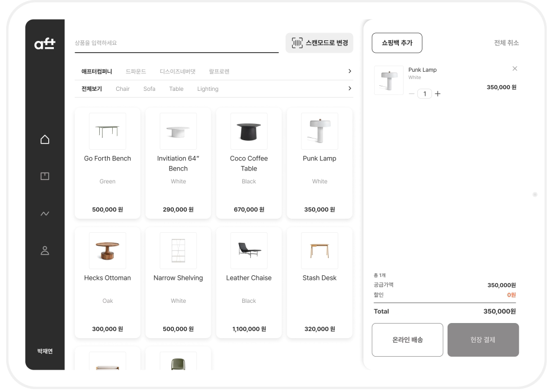Switch to the Lighting category tab
552x392 pixels.
(x=208, y=89)
